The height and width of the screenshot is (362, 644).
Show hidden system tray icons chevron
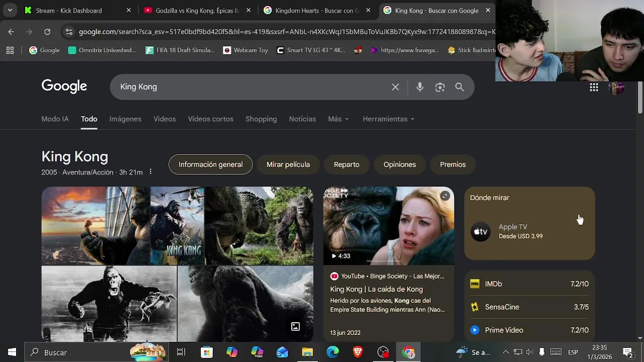tap(506, 352)
